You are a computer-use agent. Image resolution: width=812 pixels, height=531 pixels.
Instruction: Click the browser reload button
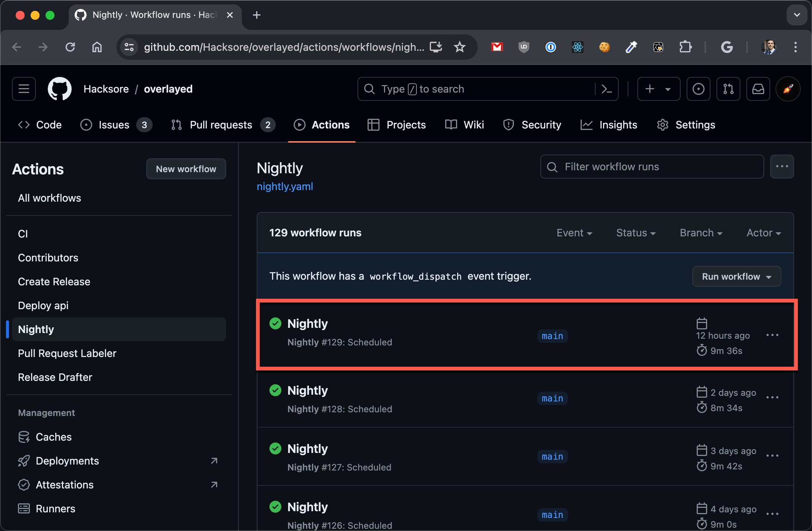(70, 47)
